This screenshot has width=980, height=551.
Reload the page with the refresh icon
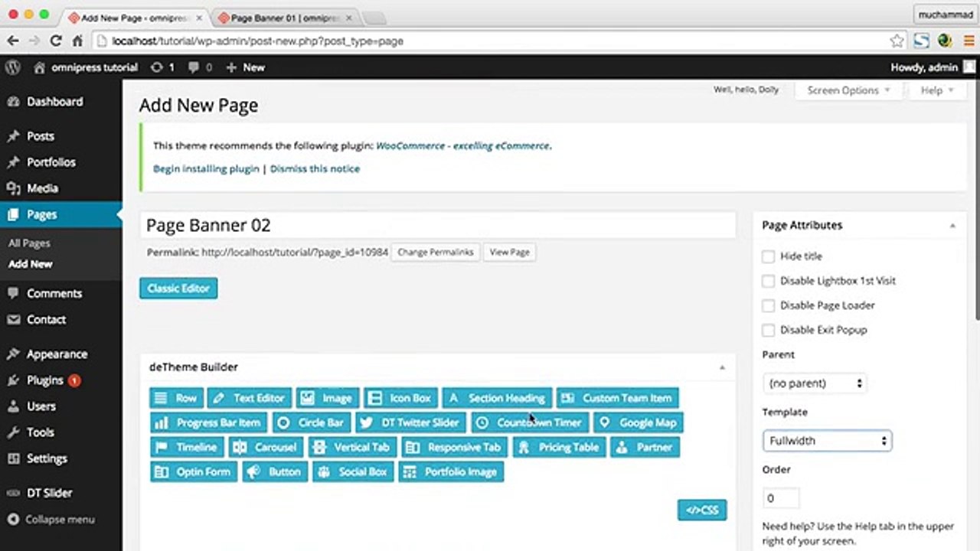point(55,41)
